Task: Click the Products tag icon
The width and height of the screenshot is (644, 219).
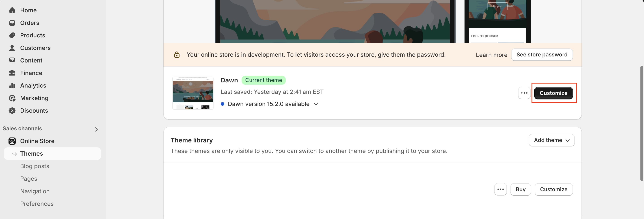Action: (12, 35)
